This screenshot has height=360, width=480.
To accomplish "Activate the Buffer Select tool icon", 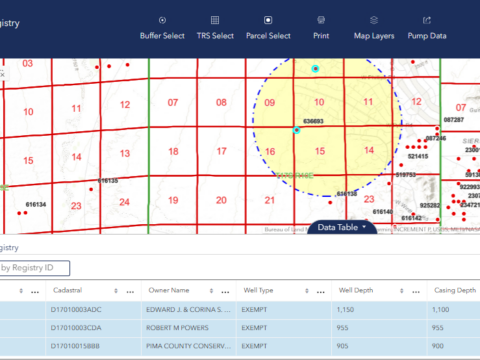I will [162, 20].
